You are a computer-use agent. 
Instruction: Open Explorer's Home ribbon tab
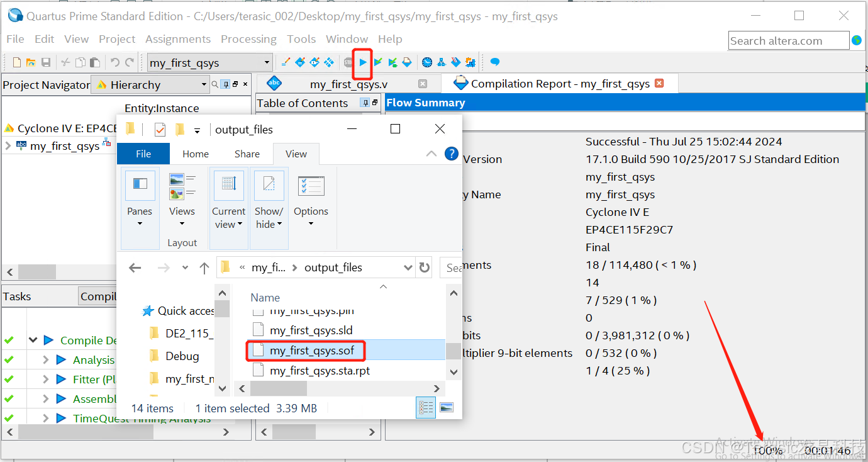pyautogui.click(x=196, y=154)
